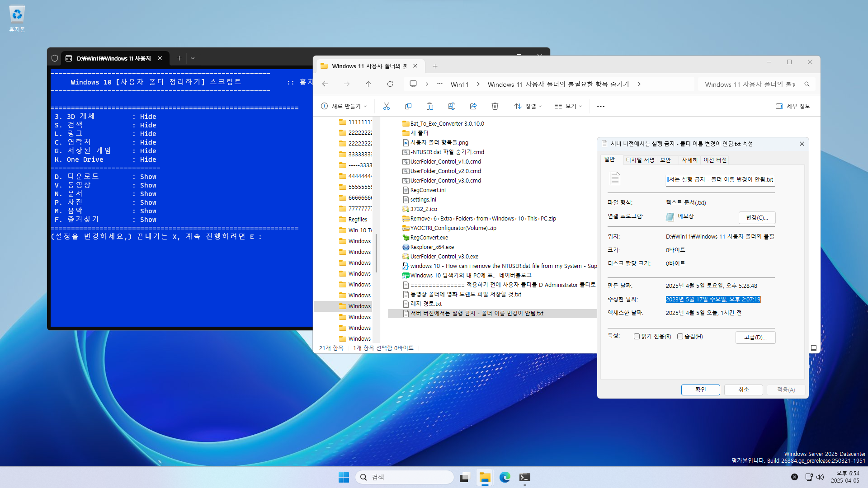Click the file type icon in properties dialog
Viewport: 868px width, 488px height.
coord(615,178)
